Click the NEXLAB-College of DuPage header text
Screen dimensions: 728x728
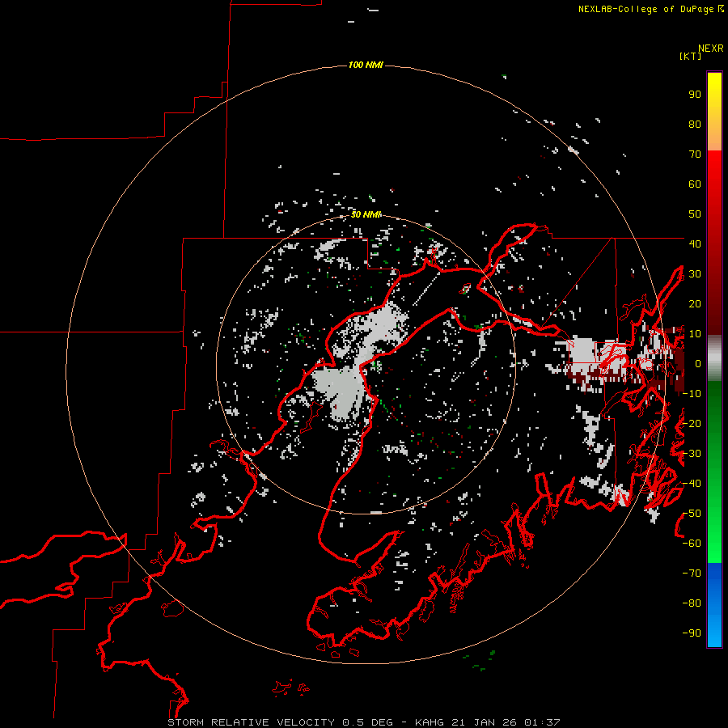pyautogui.click(x=650, y=9)
